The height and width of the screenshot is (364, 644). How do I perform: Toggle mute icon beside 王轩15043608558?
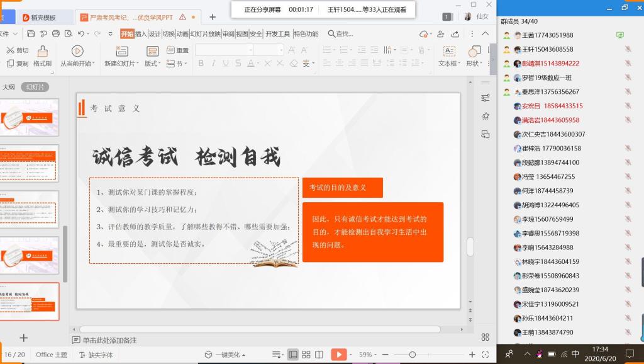[x=628, y=49]
